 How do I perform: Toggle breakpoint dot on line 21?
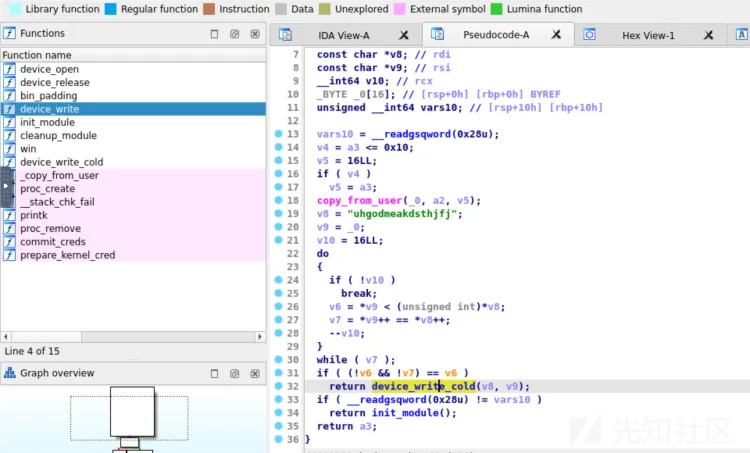point(278,240)
